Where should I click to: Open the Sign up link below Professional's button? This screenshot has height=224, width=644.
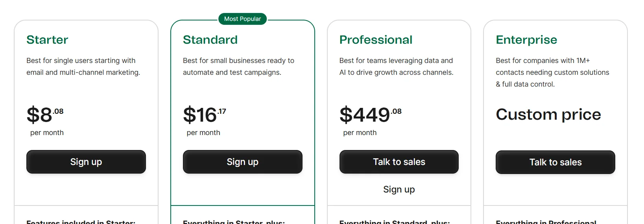(x=399, y=189)
